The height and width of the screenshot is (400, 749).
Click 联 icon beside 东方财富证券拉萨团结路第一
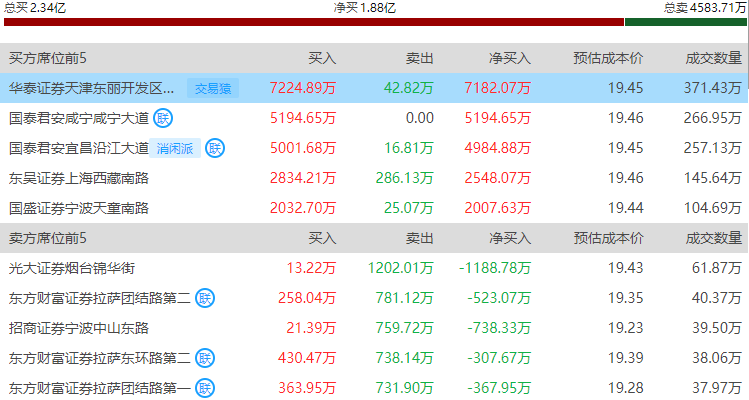pyautogui.click(x=205, y=388)
